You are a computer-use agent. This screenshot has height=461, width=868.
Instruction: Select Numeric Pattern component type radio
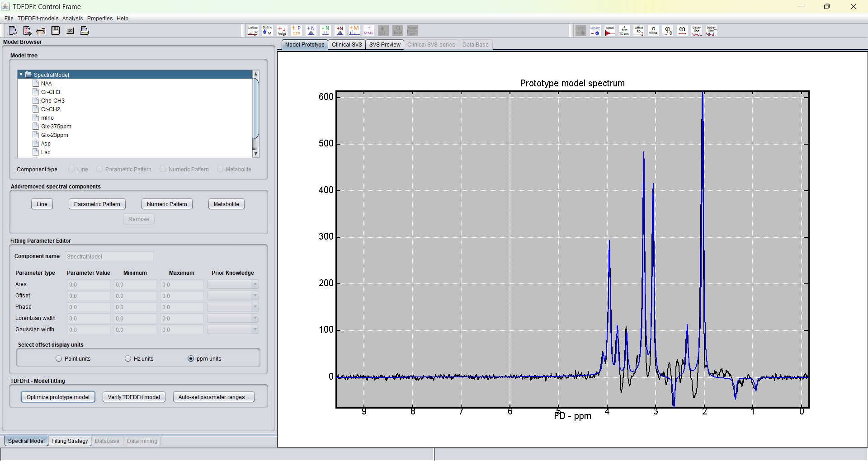tap(163, 169)
